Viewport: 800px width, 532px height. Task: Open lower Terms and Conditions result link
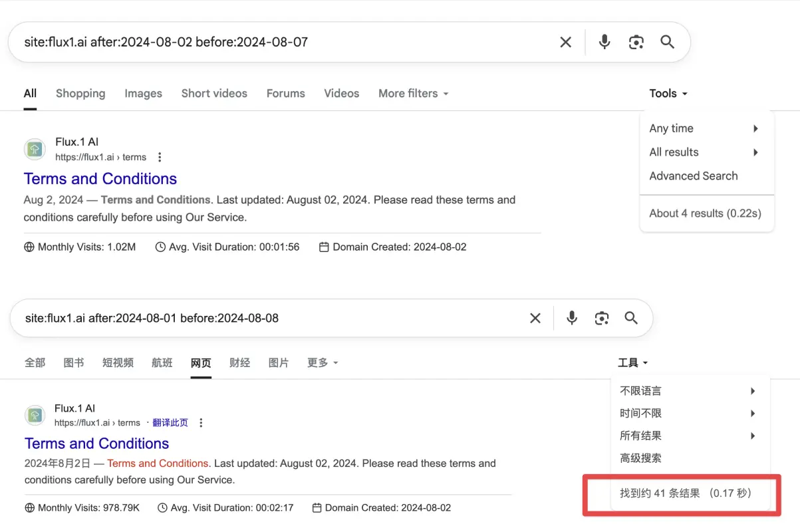(x=97, y=444)
